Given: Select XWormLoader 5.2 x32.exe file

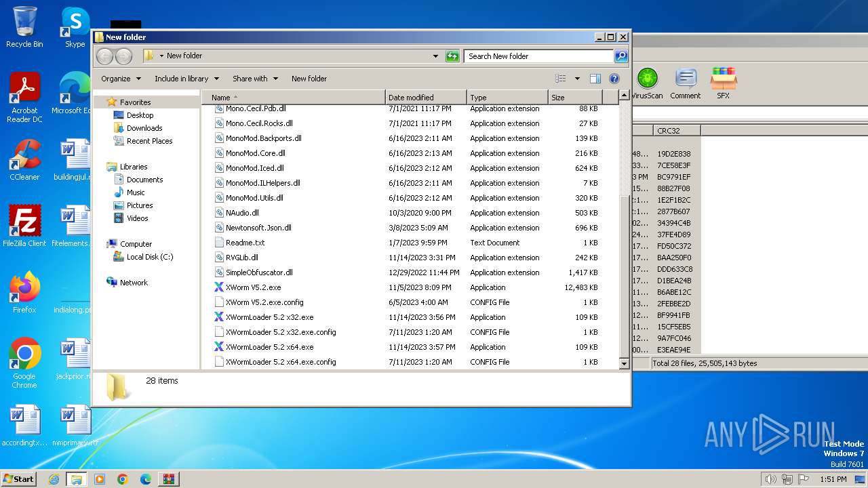Looking at the screenshot, I should pos(269,317).
